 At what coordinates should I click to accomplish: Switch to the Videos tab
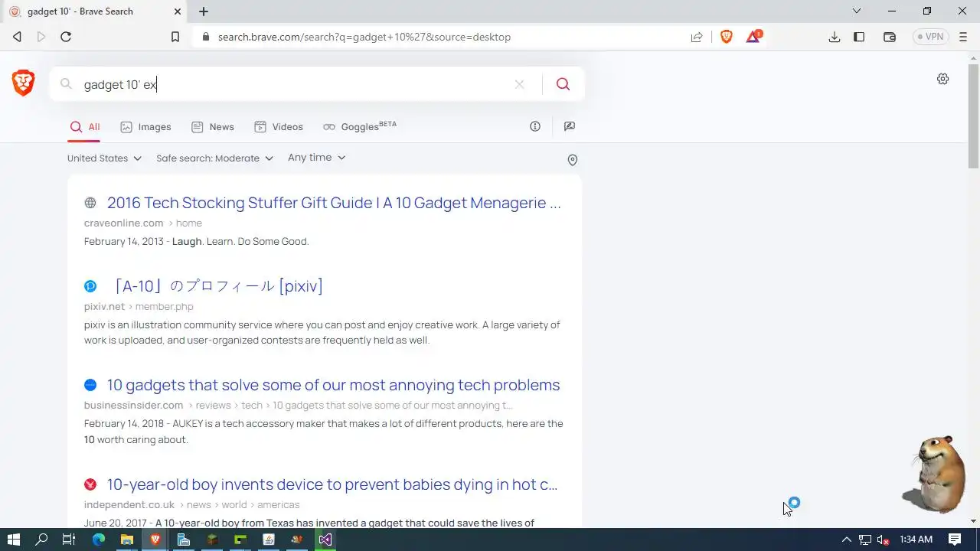[279, 127]
